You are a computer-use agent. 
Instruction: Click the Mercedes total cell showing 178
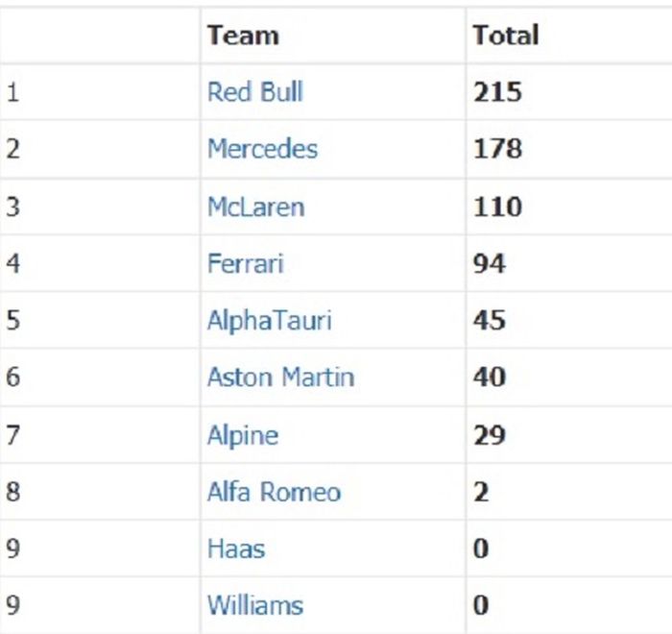pos(497,149)
